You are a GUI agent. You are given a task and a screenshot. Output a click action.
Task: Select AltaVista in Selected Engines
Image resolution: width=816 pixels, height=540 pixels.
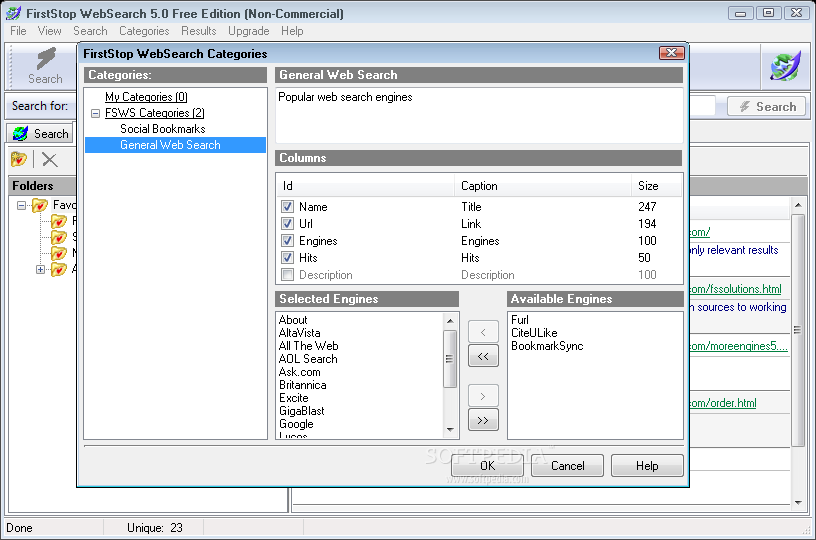[x=299, y=333]
